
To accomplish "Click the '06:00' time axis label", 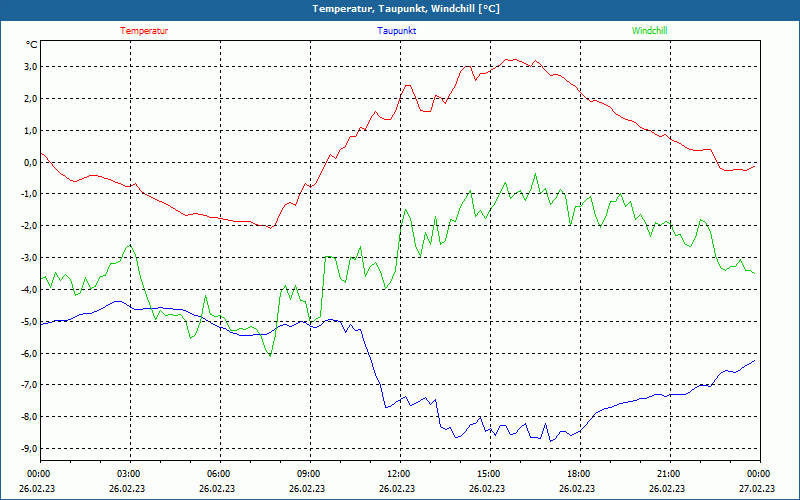I will point(220,474).
